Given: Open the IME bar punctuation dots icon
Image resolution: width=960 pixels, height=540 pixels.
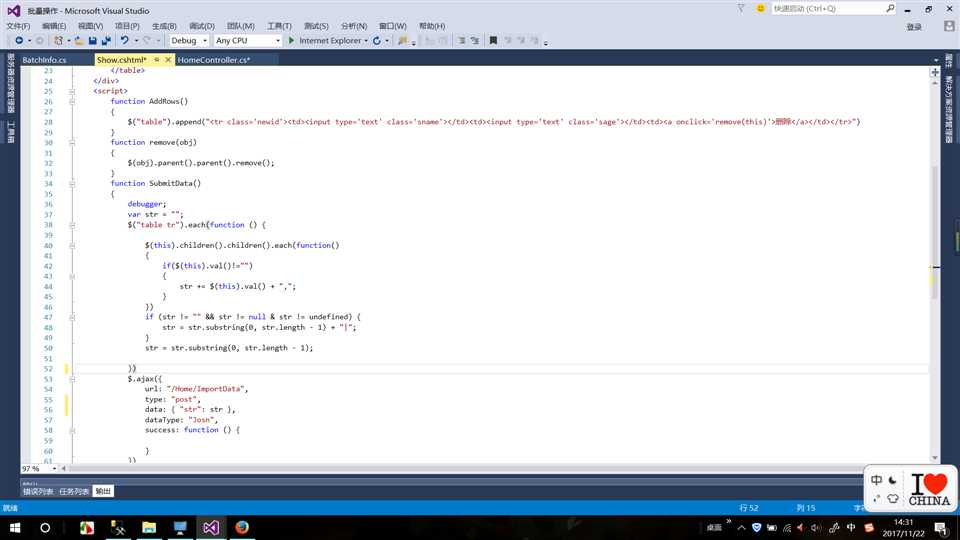Looking at the screenshot, I should point(877,498).
